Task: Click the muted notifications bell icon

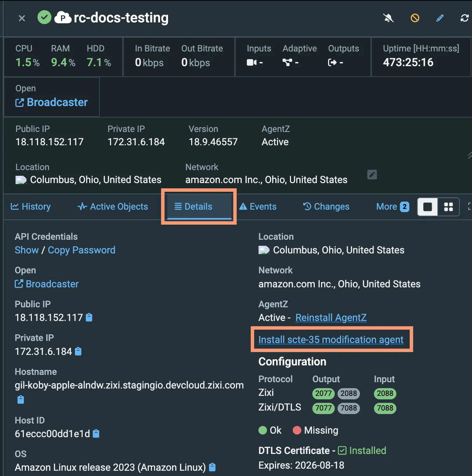Action: (x=388, y=18)
